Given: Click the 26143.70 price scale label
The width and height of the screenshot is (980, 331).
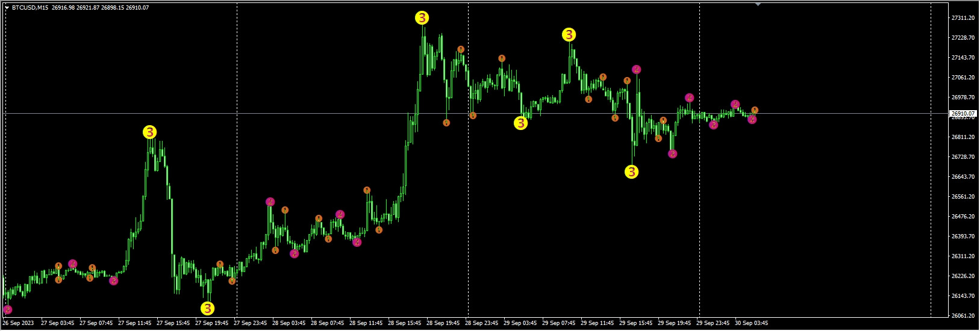Looking at the screenshot, I should [x=963, y=296].
